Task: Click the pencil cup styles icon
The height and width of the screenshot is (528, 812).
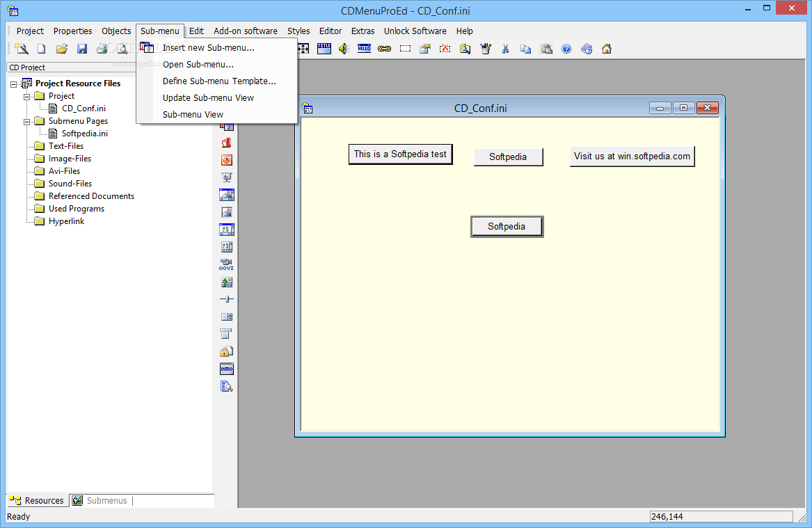Action: 485,49
